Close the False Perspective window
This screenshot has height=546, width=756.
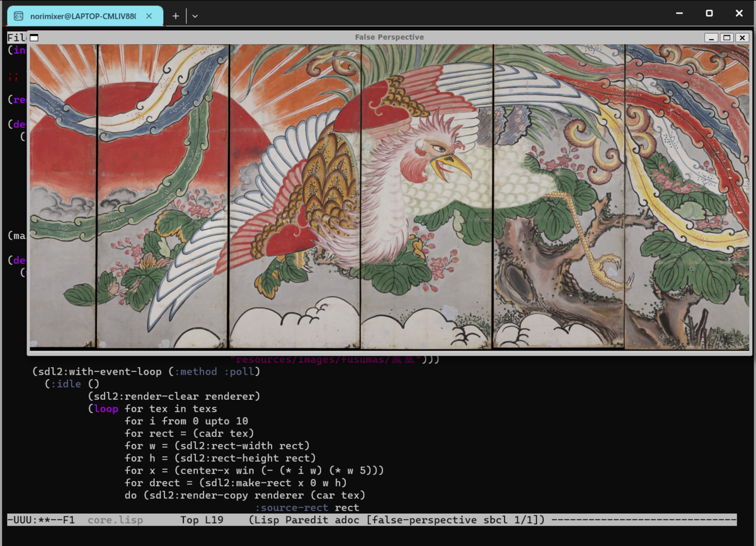pos(742,37)
